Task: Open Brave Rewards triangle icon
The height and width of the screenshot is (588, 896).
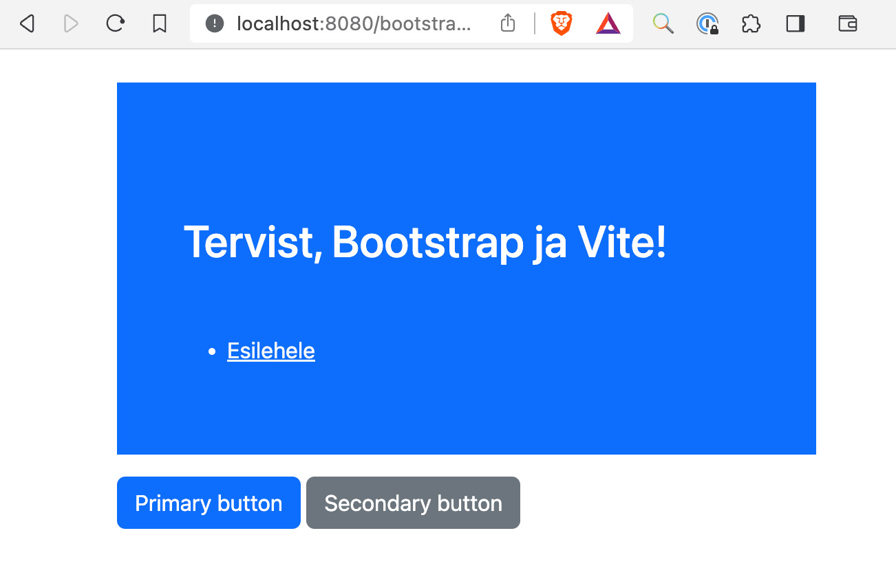Action: coord(608,24)
